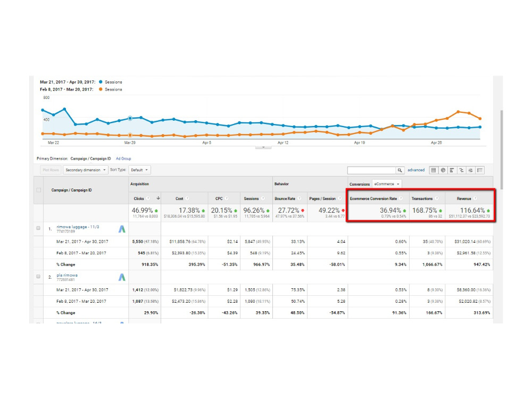Click help icon next to Sessions column
The width and height of the screenshot is (532, 399).
(263, 198)
